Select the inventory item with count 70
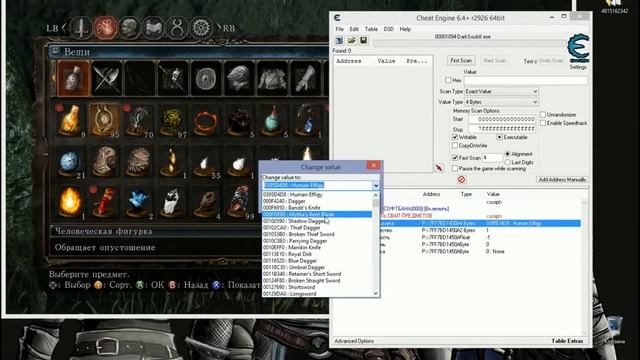The image size is (640, 360). click(x=139, y=120)
